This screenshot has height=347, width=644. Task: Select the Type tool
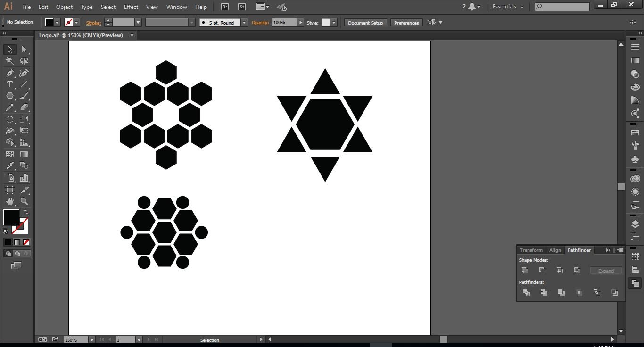(x=9, y=85)
